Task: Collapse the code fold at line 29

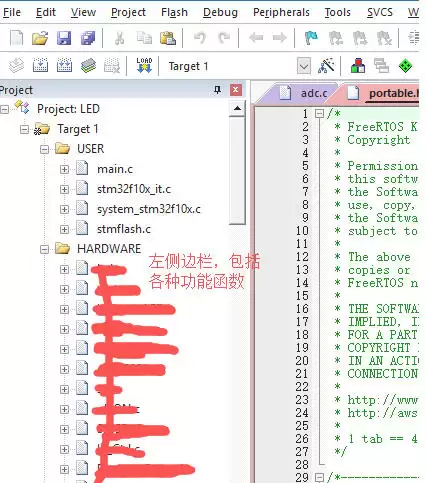Action: [319, 477]
